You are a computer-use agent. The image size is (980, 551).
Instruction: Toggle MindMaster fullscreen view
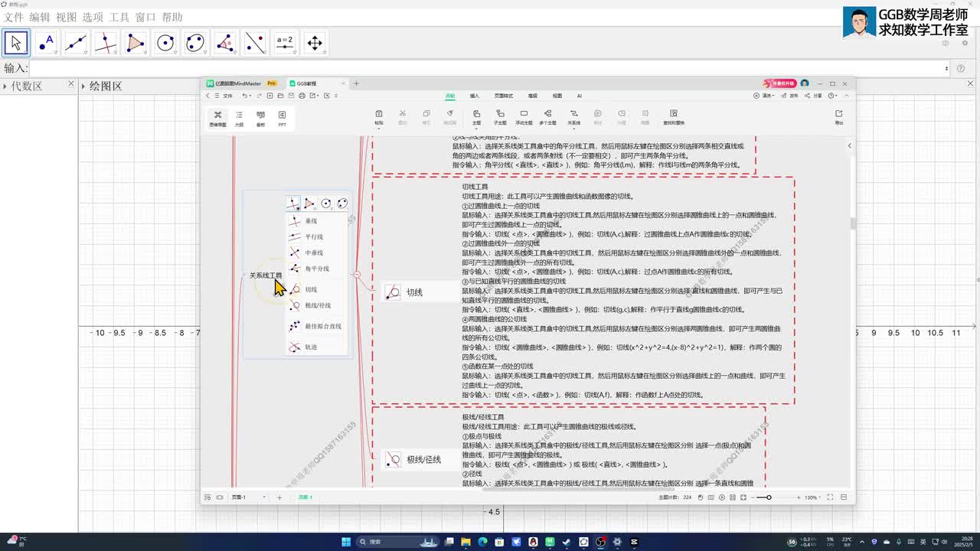[x=830, y=497]
